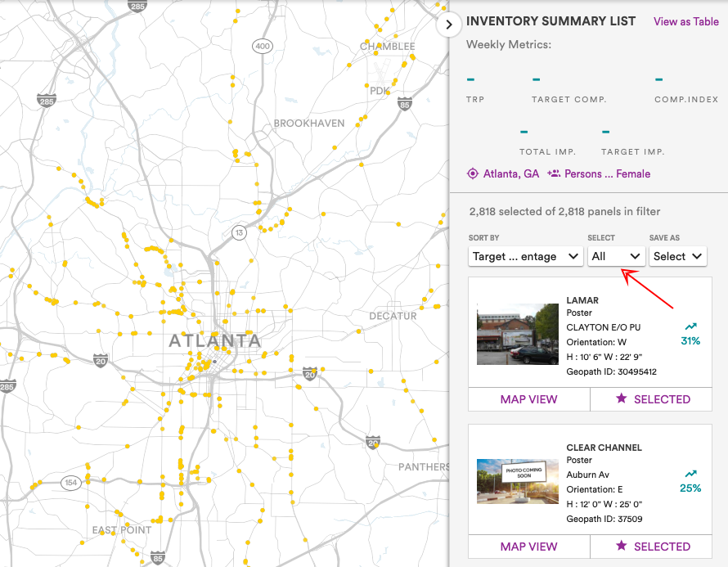Click the Route 400 shield on the map
Viewport: 728px width, 567px height.
pyautogui.click(x=263, y=46)
